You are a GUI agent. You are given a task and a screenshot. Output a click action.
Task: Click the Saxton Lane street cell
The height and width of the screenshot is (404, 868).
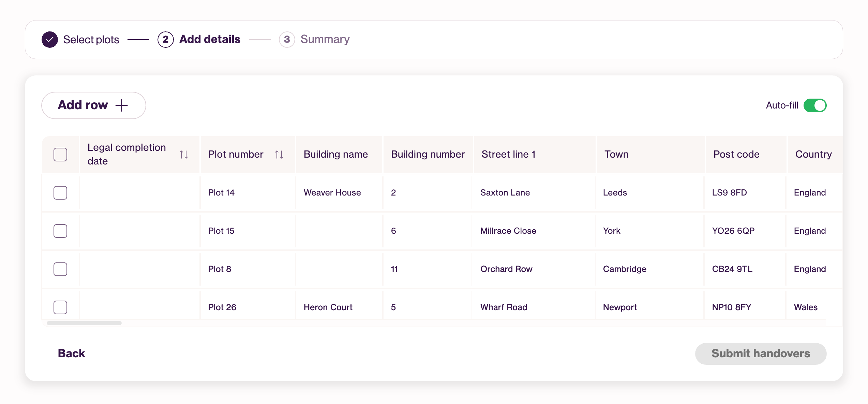click(x=534, y=193)
